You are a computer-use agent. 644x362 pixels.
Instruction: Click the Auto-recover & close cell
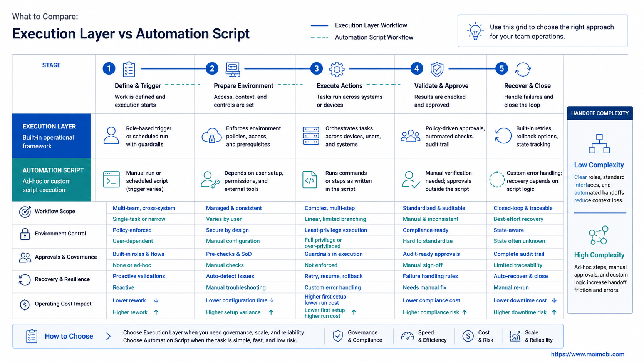[x=520, y=276]
